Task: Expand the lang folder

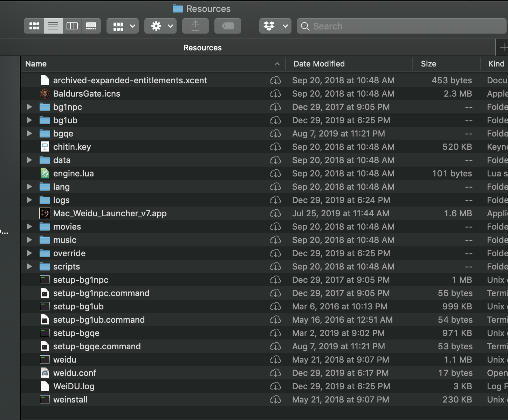Action: [29, 187]
